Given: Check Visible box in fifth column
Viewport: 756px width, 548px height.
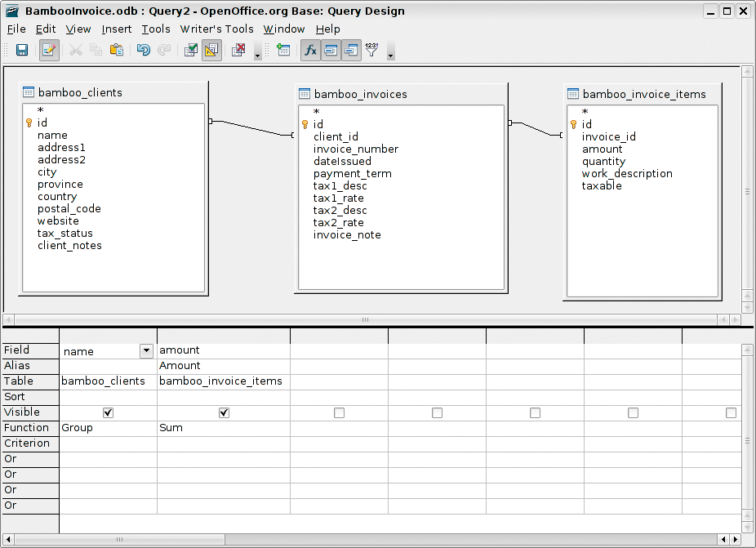Looking at the screenshot, I should (535, 413).
